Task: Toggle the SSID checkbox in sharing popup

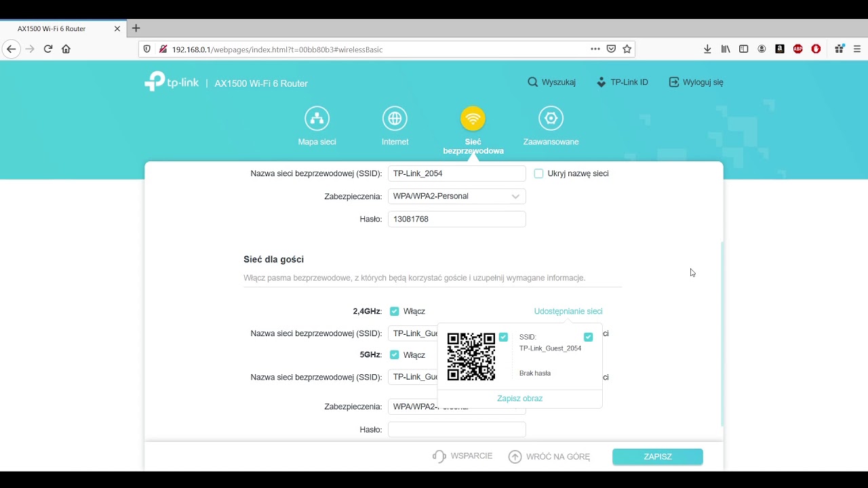Action: pos(588,337)
